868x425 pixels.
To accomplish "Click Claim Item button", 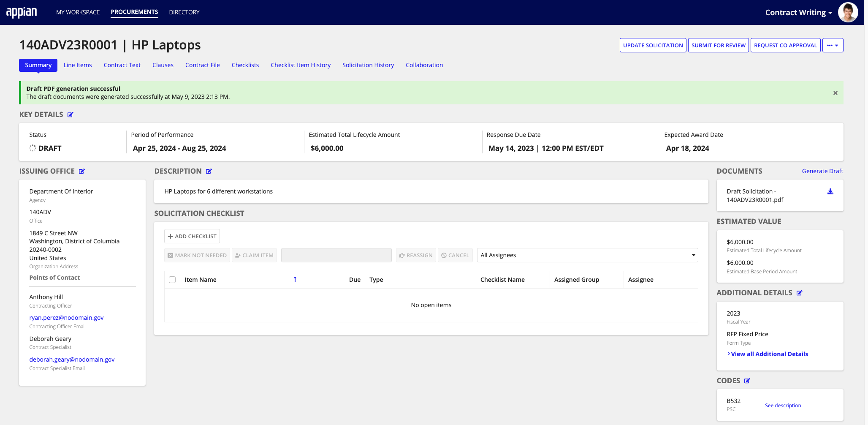I will pos(254,255).
